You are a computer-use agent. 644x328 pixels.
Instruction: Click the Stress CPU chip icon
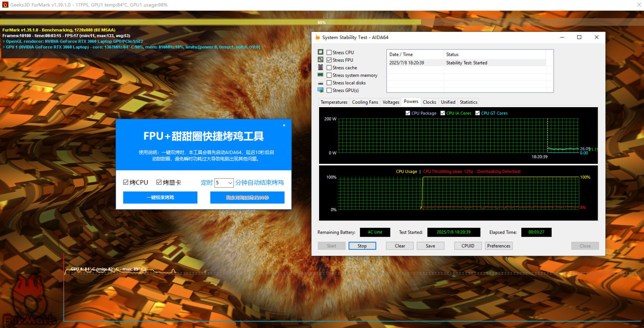click(x=320, y=52)
